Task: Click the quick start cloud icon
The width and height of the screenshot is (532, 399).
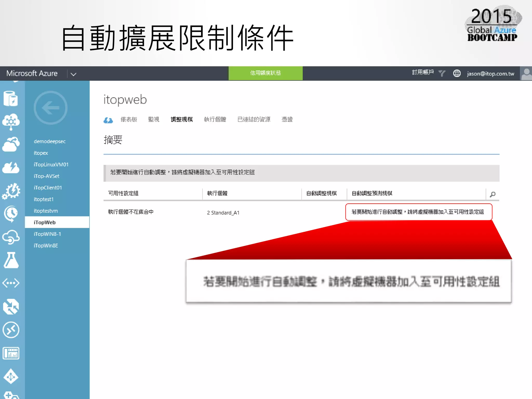Action: (108, 120)
